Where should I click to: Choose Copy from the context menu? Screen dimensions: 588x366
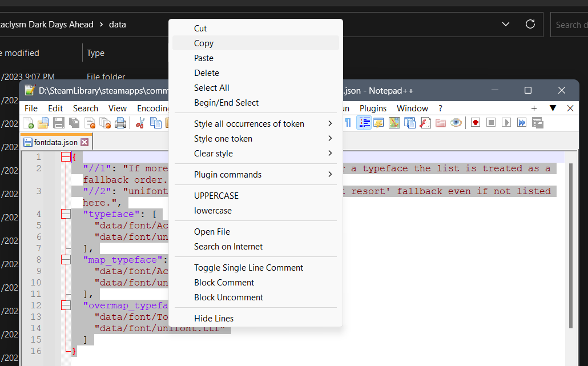coord(204,43)
